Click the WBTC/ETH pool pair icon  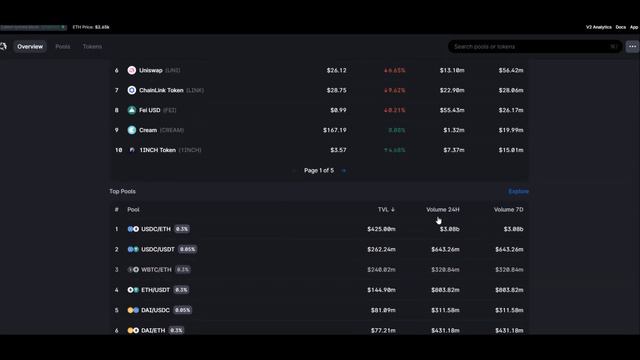click(x=133, y=270)
